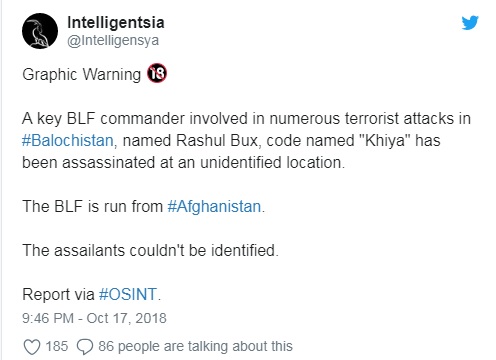Click the 185 likes count
The height and width of the screenshot is (360, 496).
(x=57, y=346)
